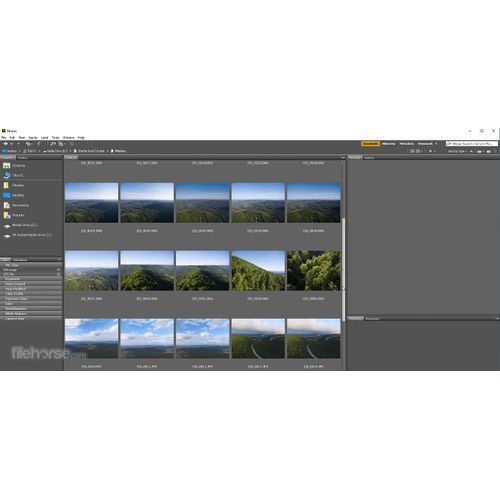Viewport: 500px width, 500px height.
Task: Go back with the left arrow icon
Action: pyautogui.click(x=5, y=144)
